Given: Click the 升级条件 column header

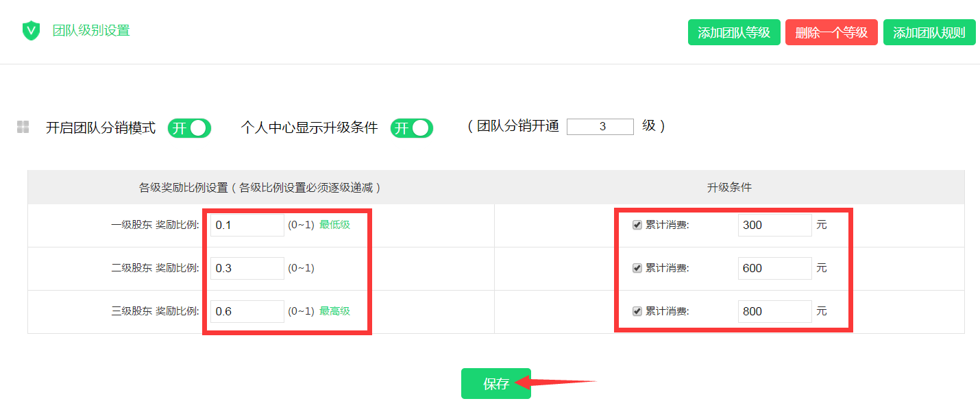Looking at the screenshot, I should point(729,187).
